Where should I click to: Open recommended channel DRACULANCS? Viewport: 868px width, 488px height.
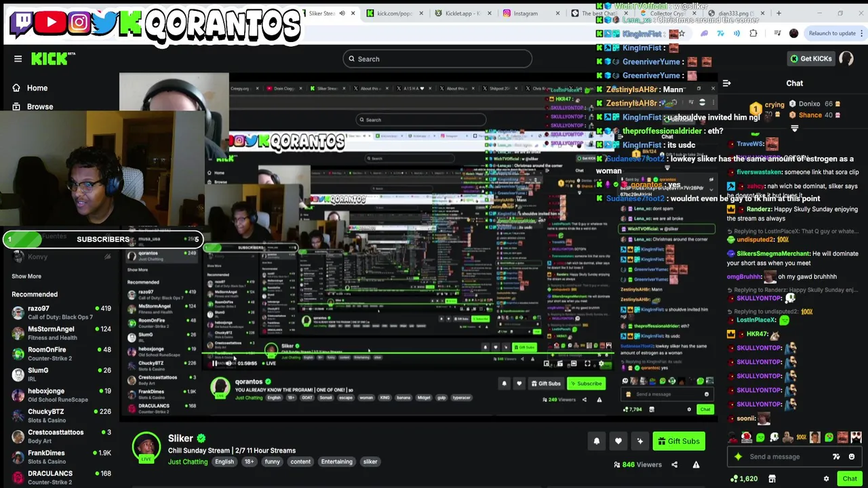61,477
